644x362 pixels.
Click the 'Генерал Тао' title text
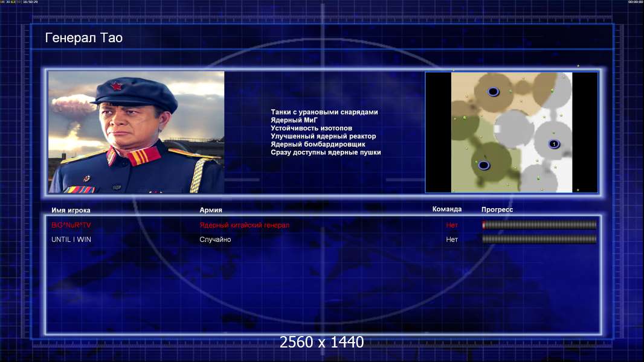pos(84,38)
